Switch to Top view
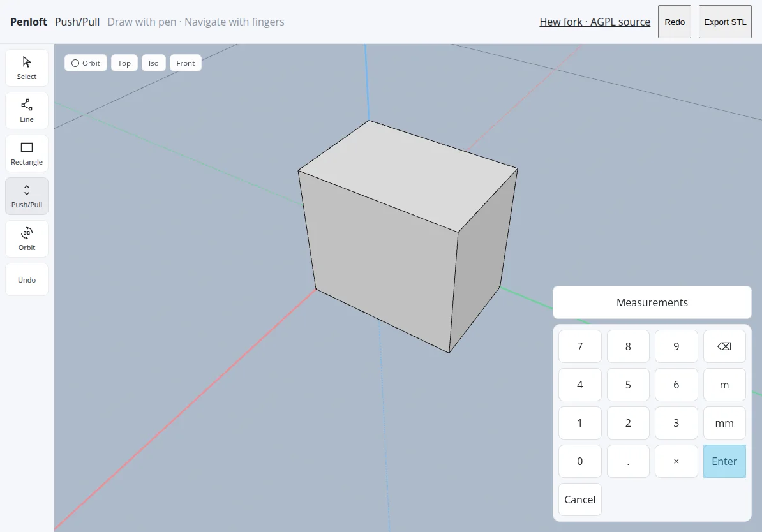The height and width of the screenshot is (532, 762). tap(124, 63)
